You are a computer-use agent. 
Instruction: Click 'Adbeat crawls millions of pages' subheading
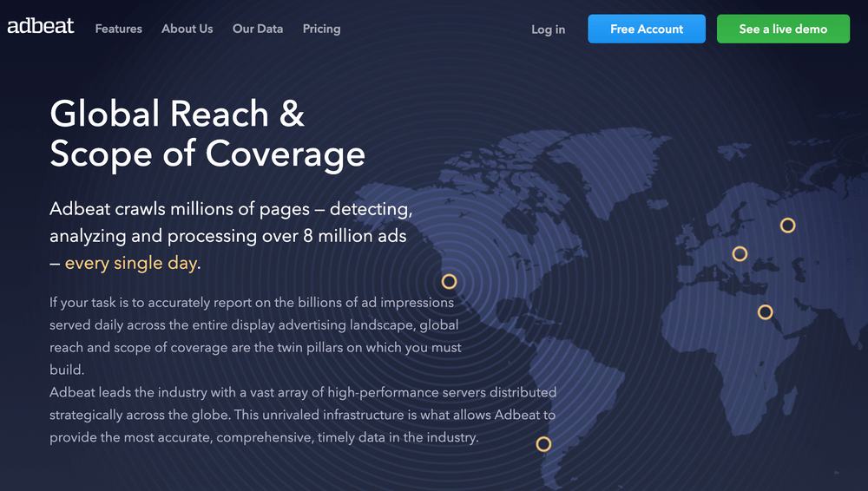231,236
